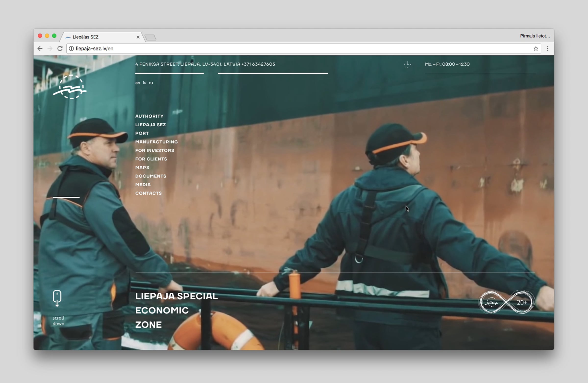The width and height of the screenshot is (588, 383).
Task: Close the browser window with red button
Action: point(40,36)
